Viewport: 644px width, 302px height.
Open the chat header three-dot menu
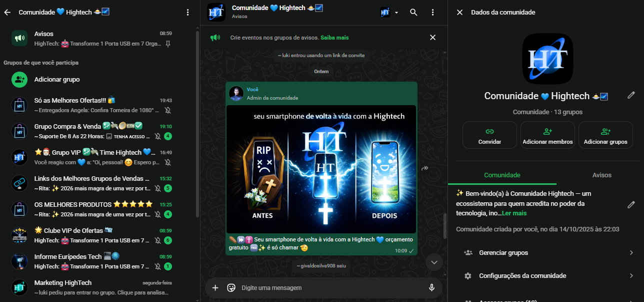tap(432, 13)
